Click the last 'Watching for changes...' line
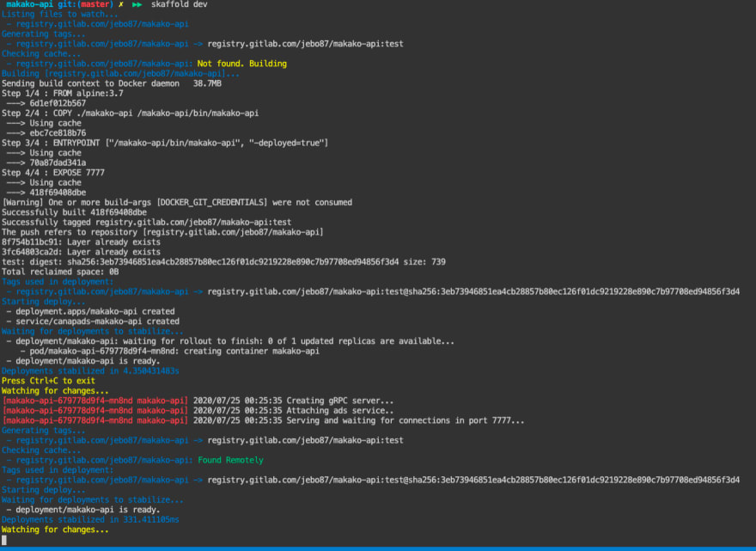This screenshot has height=551, width=756. pos(55,530)
